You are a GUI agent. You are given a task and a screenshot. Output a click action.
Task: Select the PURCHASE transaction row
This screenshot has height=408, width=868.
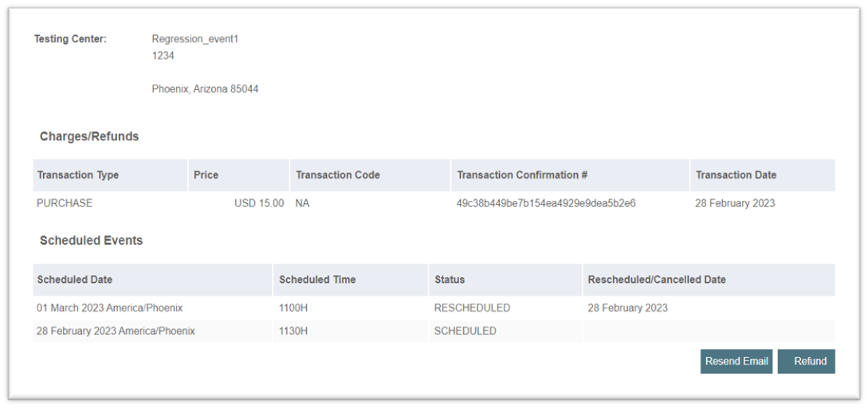click(x=65, y=203)
